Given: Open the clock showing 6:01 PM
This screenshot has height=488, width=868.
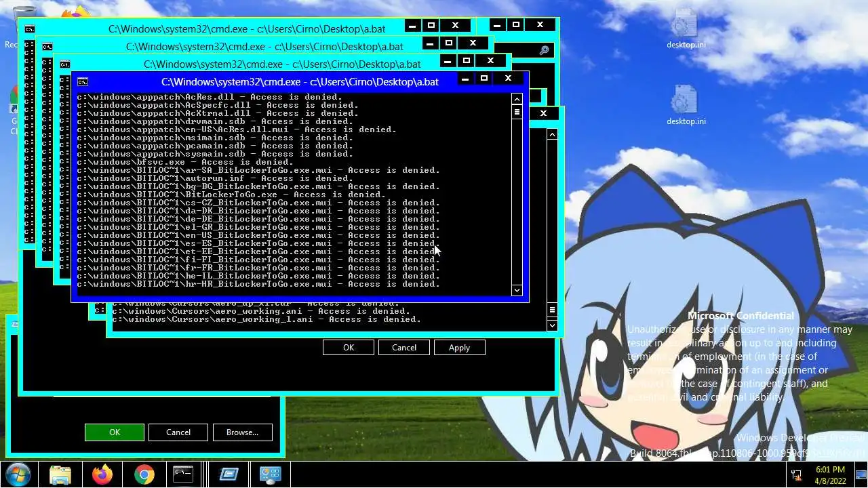Looking at the screenshot, I should (831, 474).
